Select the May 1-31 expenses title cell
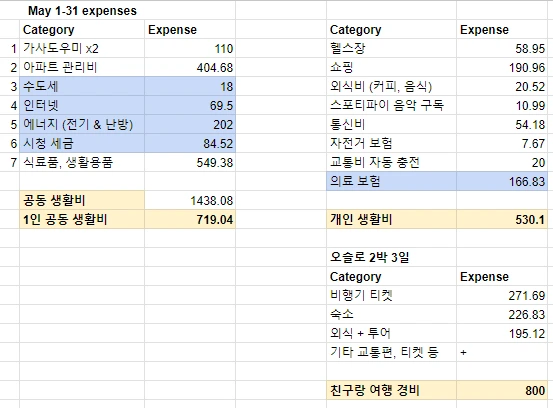The width and height of the screenshot is (553, 408). [82, 11]
